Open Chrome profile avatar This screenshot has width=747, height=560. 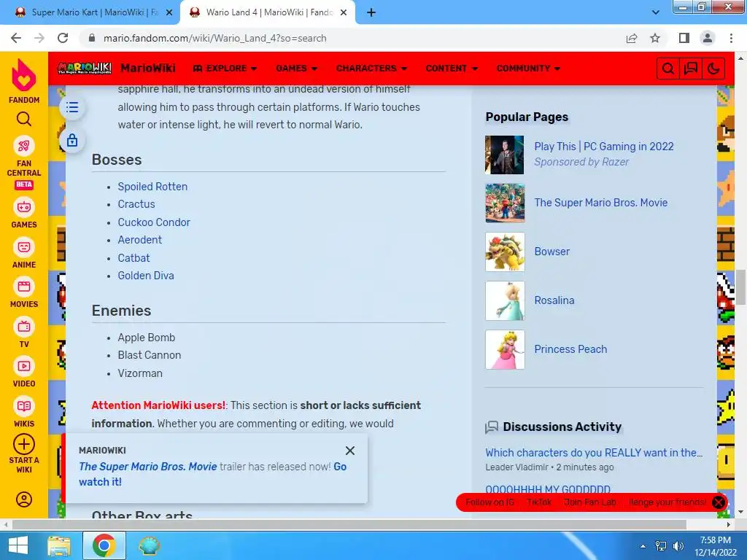pyautogui.click(x=708, y=38)
